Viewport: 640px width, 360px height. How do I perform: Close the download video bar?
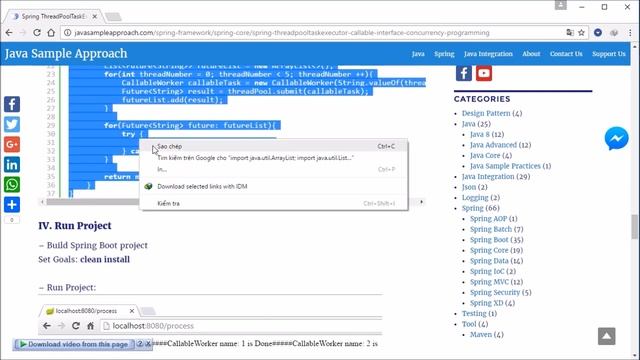[148, 344]
